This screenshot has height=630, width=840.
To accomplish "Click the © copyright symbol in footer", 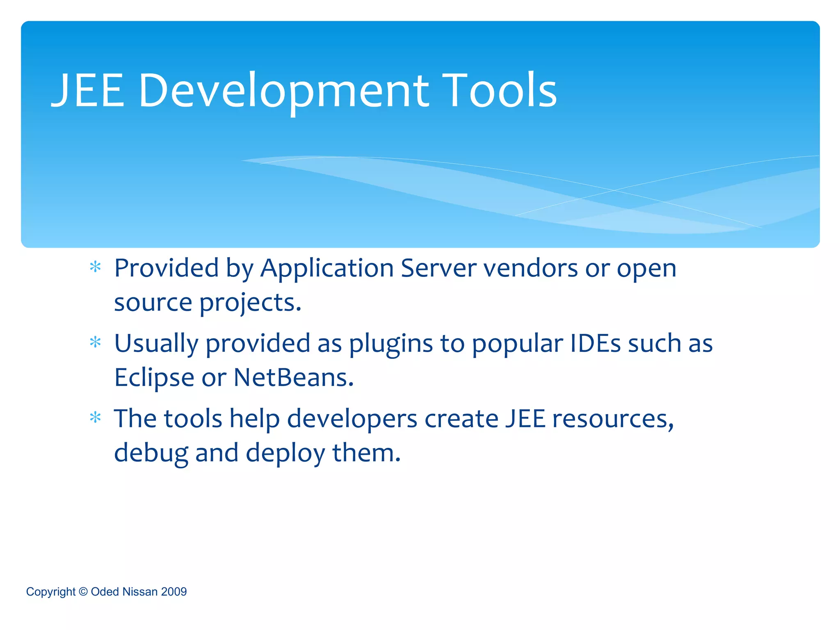I will click(x=83, y=591).
